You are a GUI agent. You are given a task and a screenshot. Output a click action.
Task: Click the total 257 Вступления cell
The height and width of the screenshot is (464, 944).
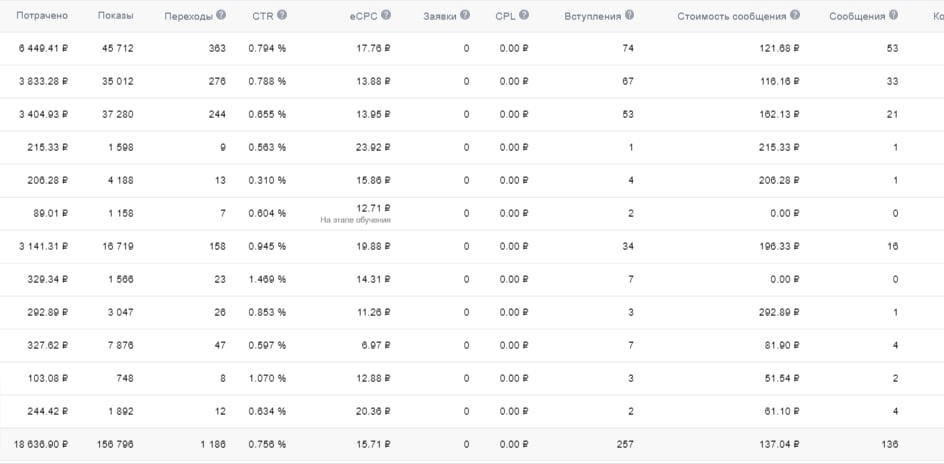tap(625, 445)
